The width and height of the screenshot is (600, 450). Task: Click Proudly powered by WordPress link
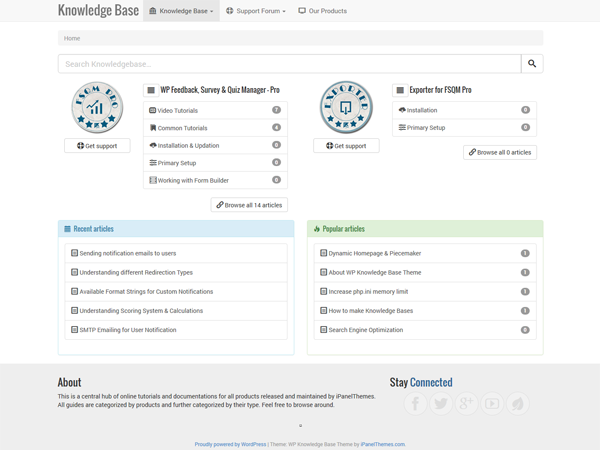(x=230, y=444)
